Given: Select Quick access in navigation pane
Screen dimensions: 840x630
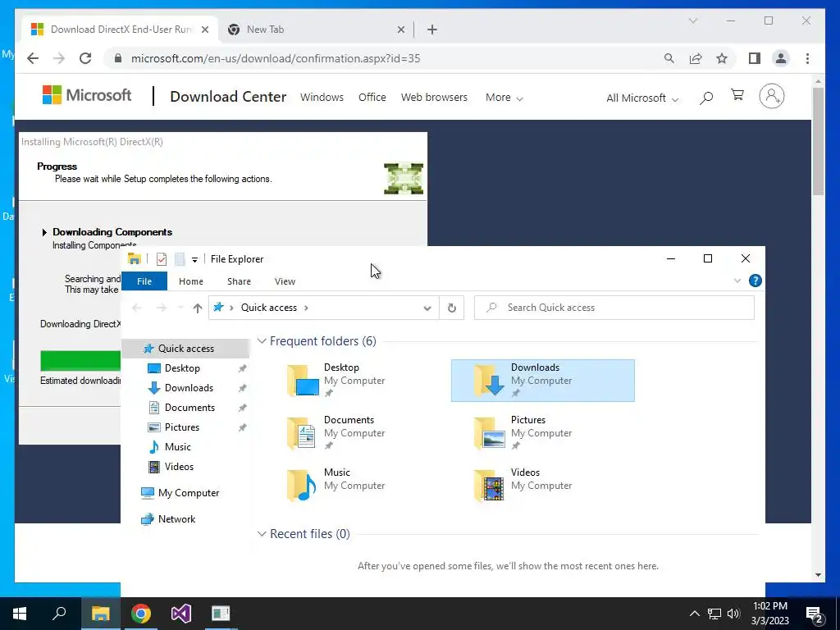Looking at the screenshot, I should coord(185,348).
